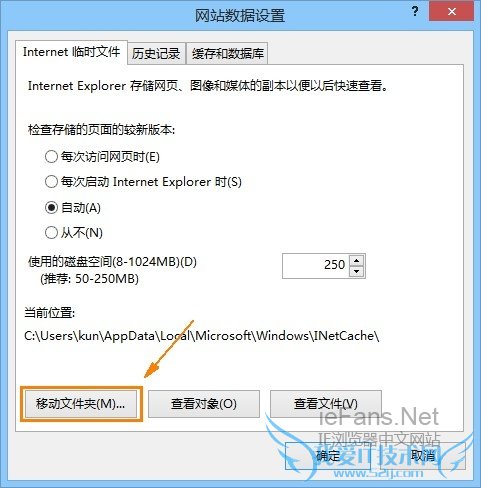Image resolution: width=481 pixels, height=488 pixels.
Task: Switch to the Internet 临时文件 tab
Action: point(71,52)
